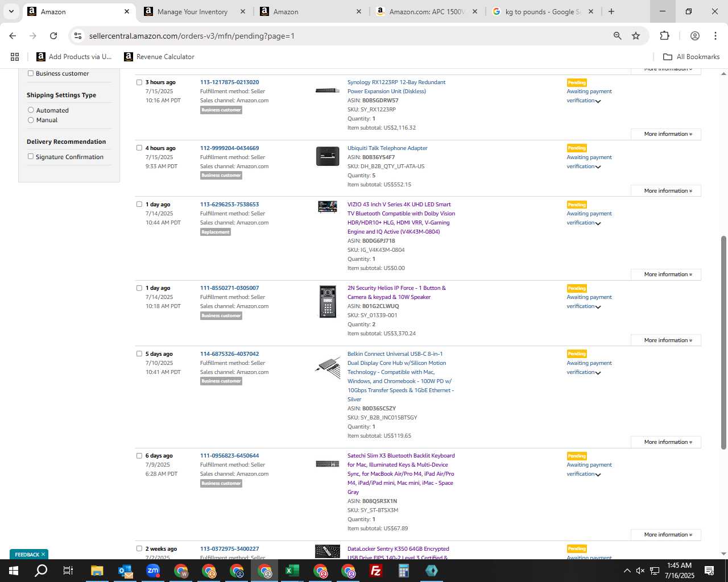Switch to the Manage Your Inventory tab
The height and width of the screenshot is (582, 728).
click(192, 11)
